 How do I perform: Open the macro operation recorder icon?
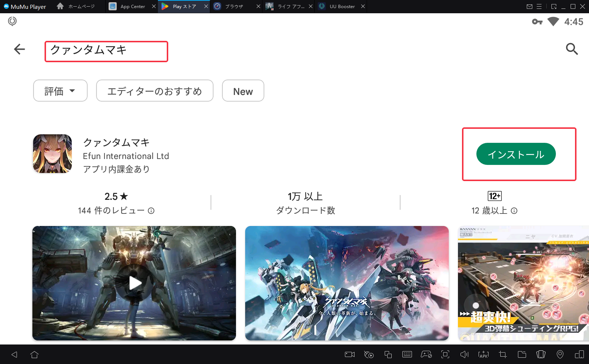pyautogui.click(x=369, y=354)
